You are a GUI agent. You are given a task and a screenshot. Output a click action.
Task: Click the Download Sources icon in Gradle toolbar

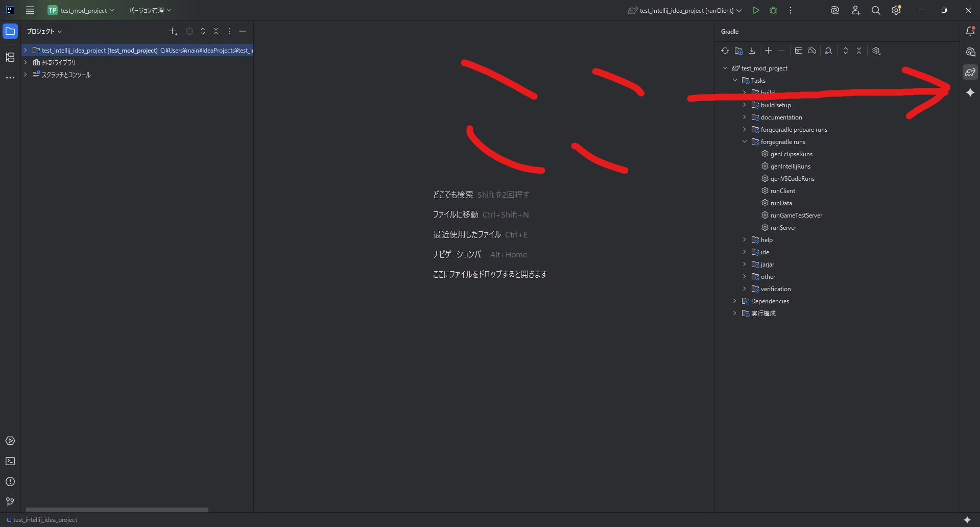(752, 51)
